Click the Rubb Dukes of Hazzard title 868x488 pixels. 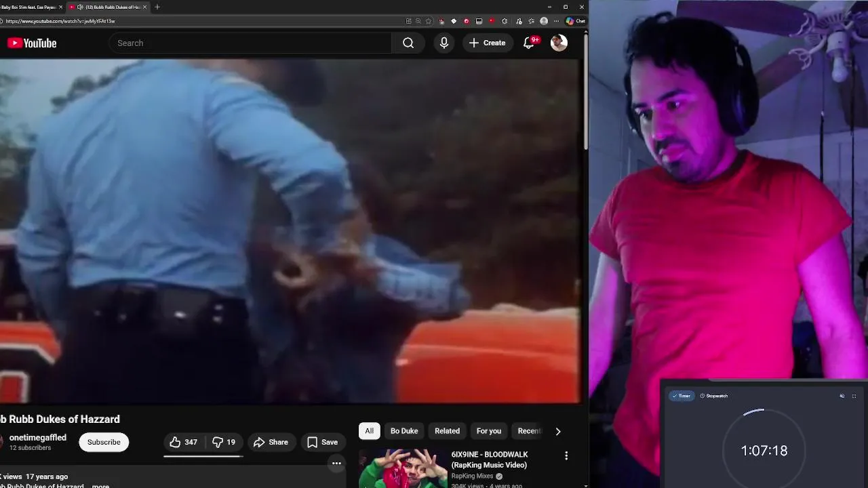tap(60, 419)
